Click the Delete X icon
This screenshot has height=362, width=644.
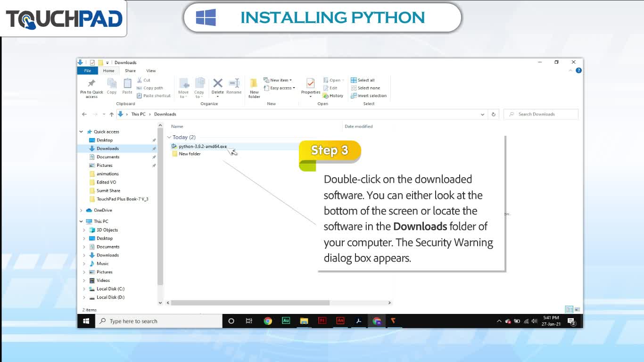pyautogui.click(x=217, y=83)
